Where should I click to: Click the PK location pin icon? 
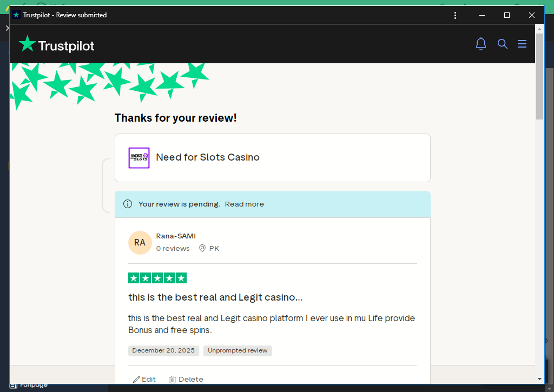coord(202,248)
